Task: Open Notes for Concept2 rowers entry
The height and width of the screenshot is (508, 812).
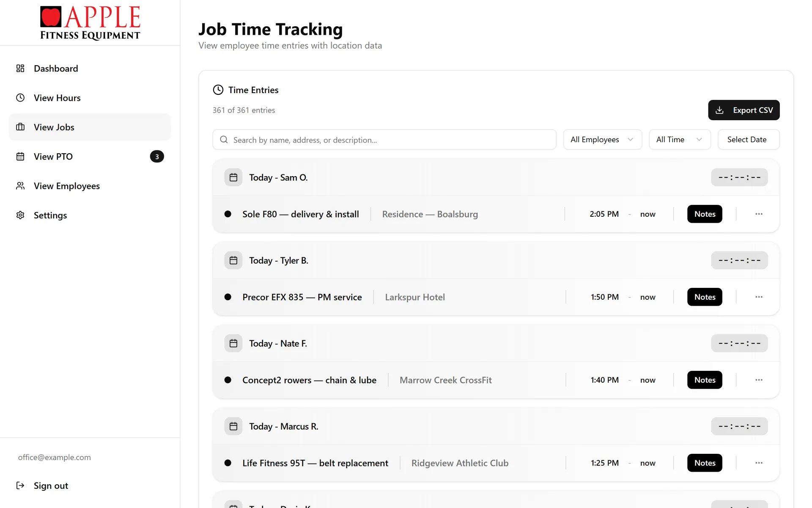Action: pyautogui.click(x=705, y=380)
